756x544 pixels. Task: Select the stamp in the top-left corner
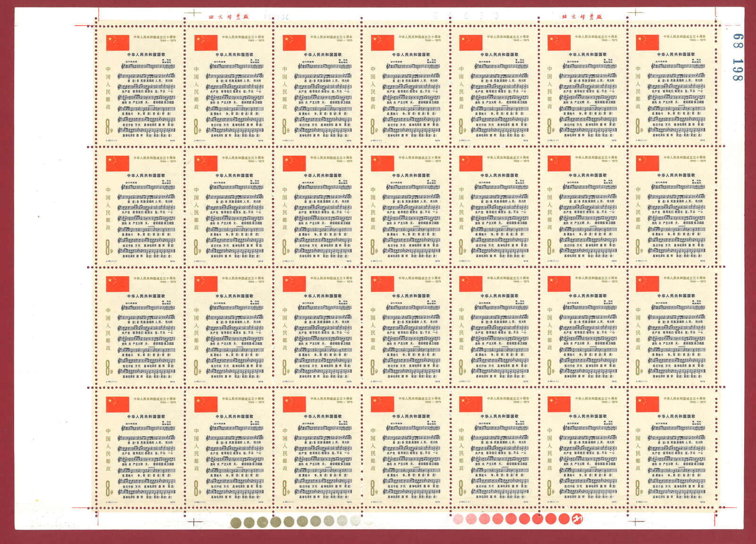[x=140, y=86]
